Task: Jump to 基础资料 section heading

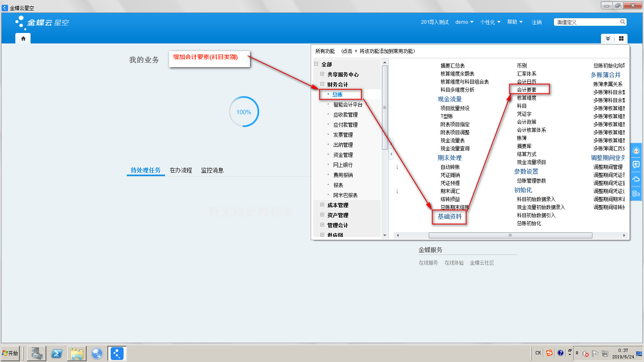Action: point(450,216)
